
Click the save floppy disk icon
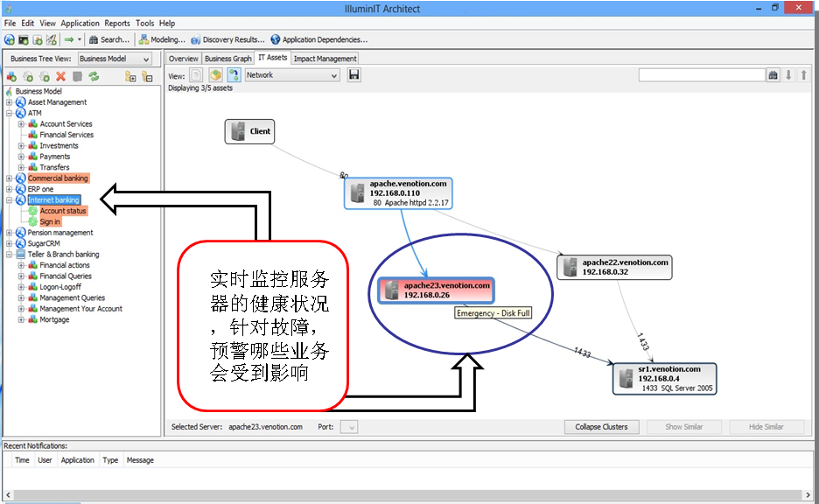pos(354,75)
